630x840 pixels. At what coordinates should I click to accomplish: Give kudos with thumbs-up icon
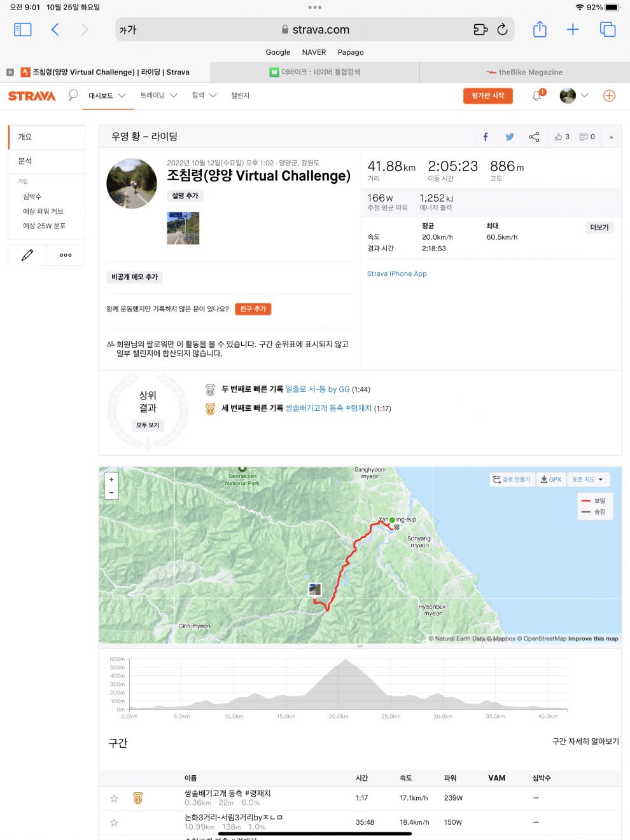click(x=562, y=137)
